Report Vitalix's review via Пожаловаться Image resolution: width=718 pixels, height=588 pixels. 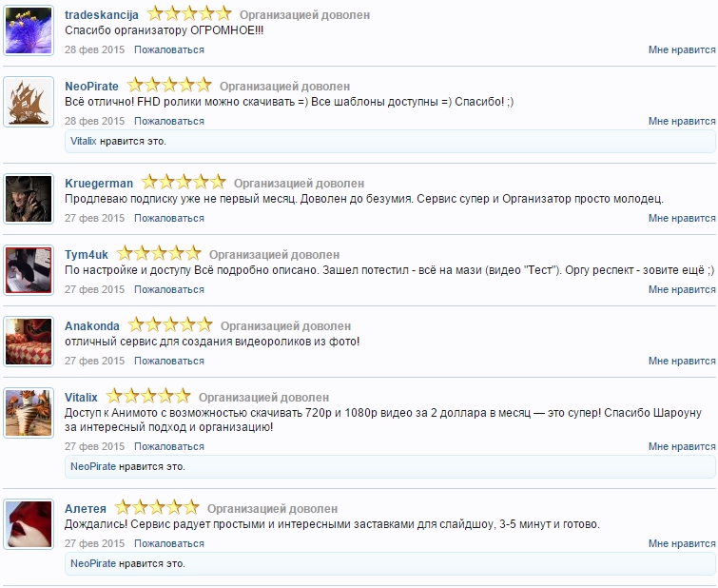pos(169,446)
